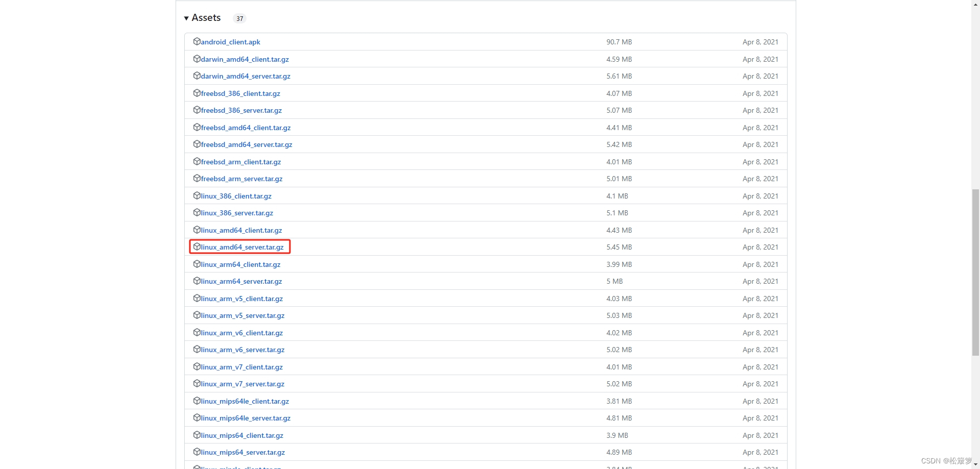Select the 90.7 MB size text

[619, 42]
